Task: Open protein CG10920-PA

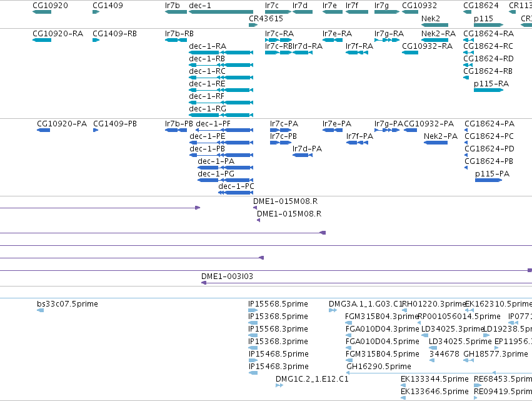Action: click(x=43, y=130)
